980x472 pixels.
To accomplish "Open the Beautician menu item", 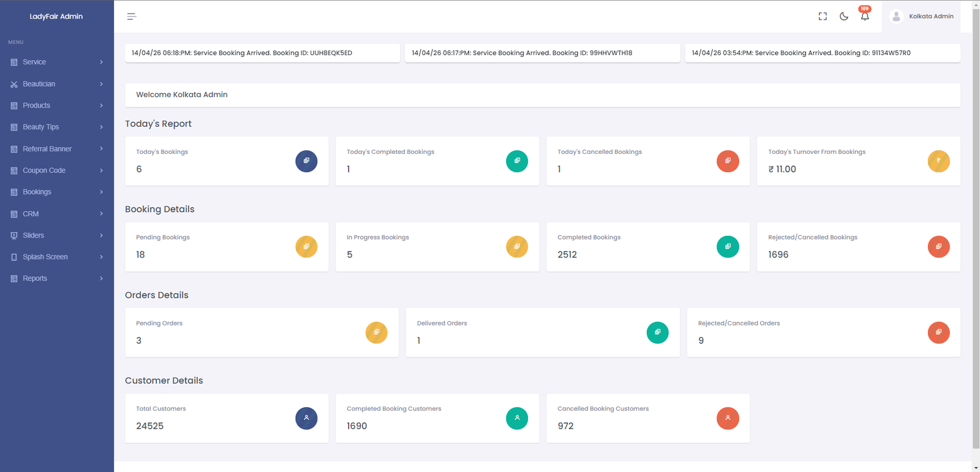I will [x=57, y=84].
